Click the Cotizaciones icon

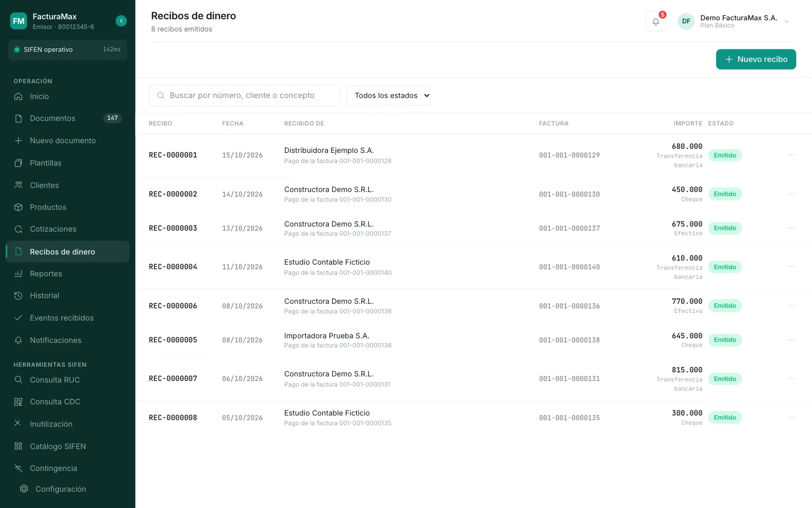pyautogui.click(x=18, y=229)
